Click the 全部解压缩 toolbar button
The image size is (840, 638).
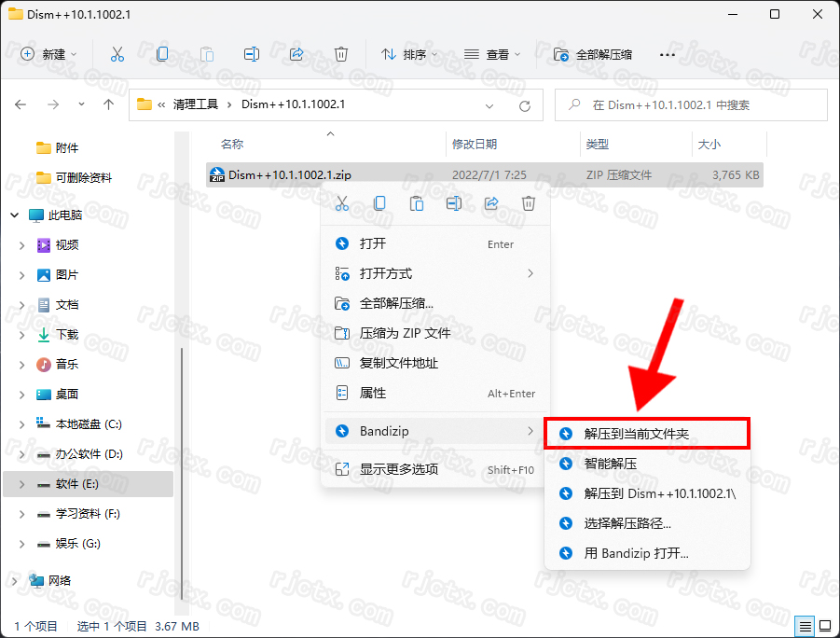[593, 54]
